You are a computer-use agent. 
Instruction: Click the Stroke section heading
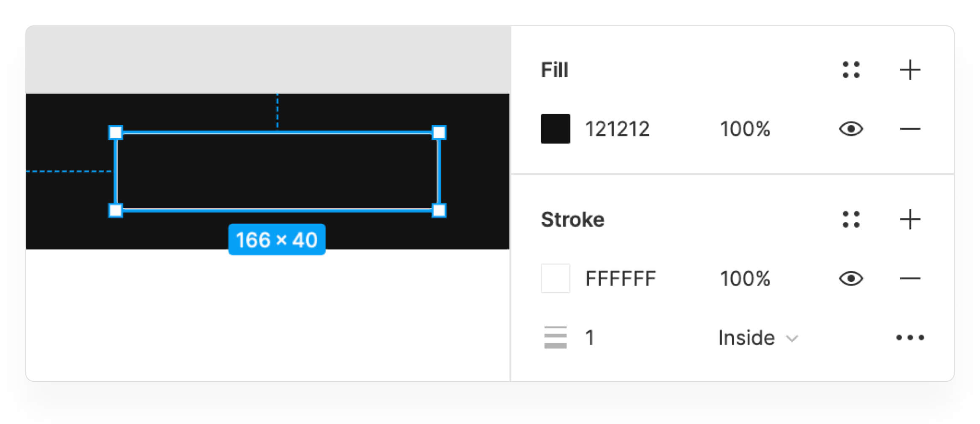[x=572, y=220]
